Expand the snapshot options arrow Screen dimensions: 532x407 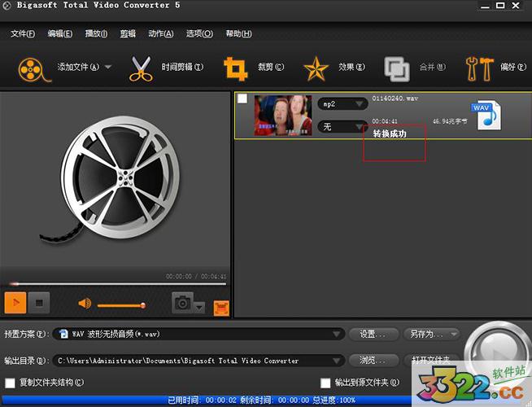[199, 308]
